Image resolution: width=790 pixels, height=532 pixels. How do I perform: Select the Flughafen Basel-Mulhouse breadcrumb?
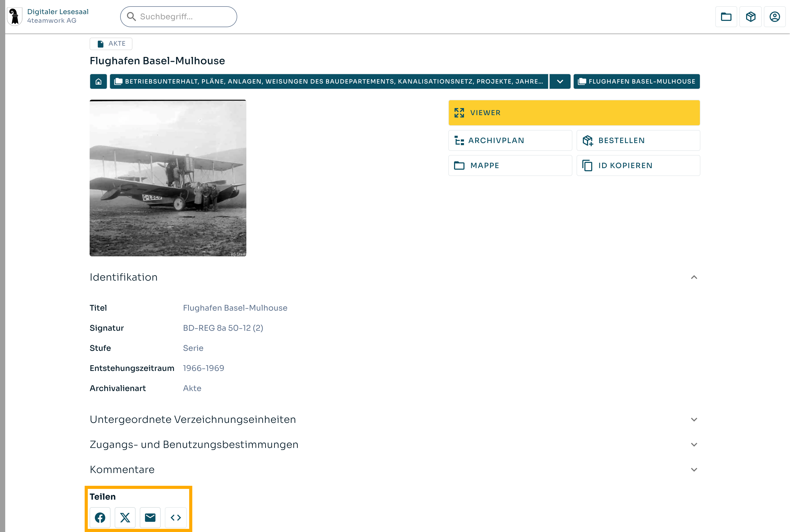click(637, 81)
